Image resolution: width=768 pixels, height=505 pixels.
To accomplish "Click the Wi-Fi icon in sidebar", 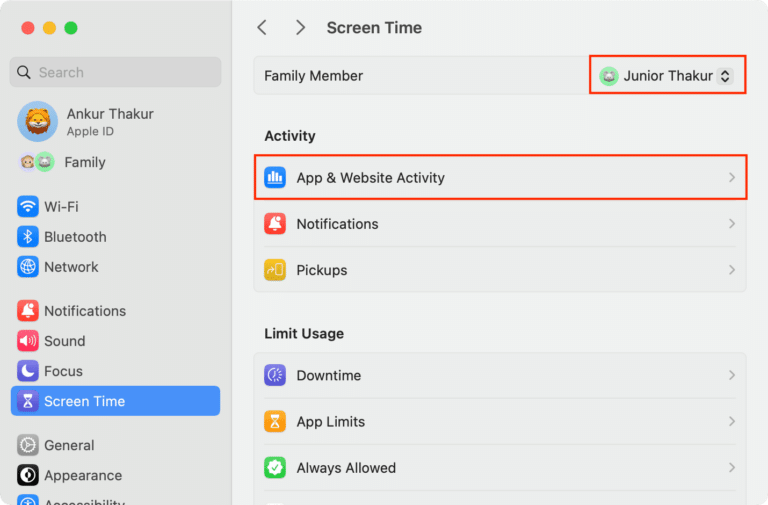I will (28, 207).
